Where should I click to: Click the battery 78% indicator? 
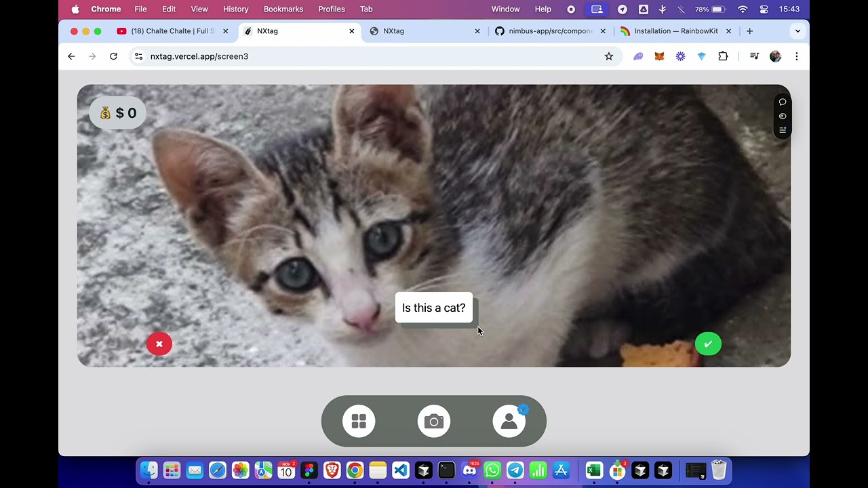tap(711, 9)
